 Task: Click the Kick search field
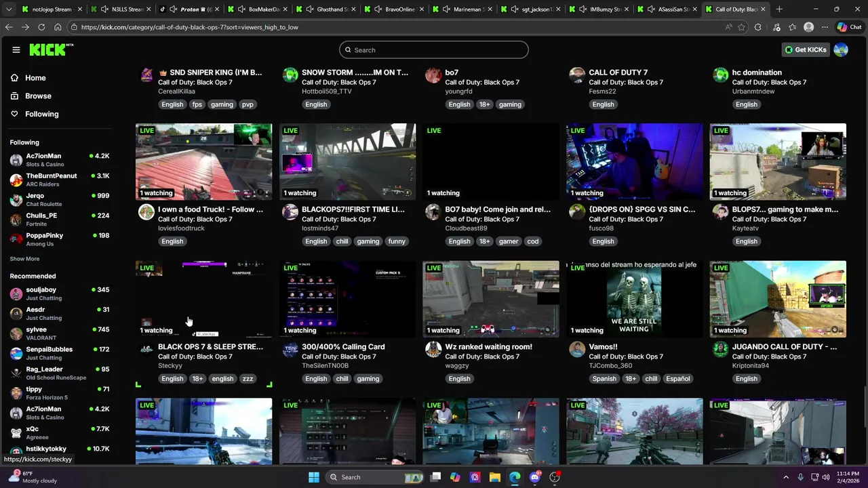(434, 49)
